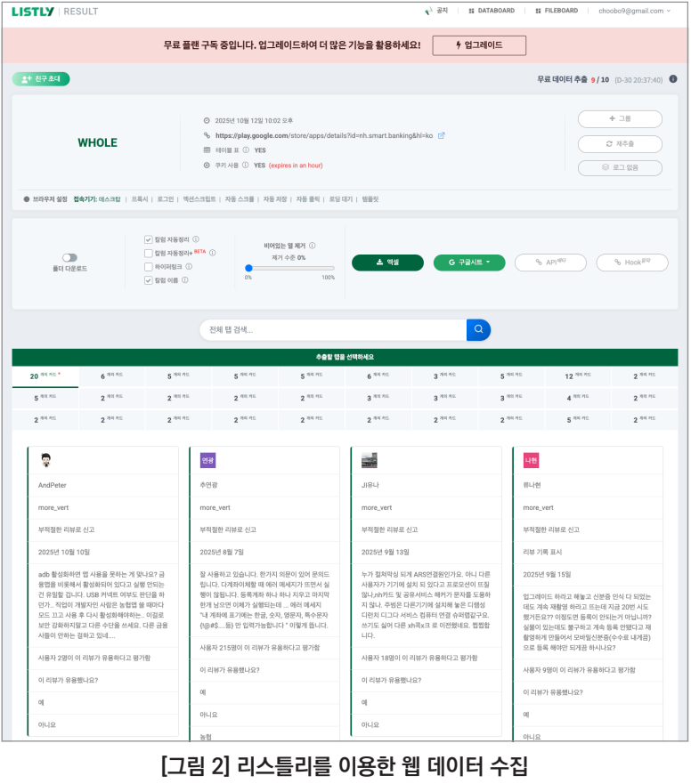
Task: Click more_vert in JI유나's card
Action: tap(377, 507)
